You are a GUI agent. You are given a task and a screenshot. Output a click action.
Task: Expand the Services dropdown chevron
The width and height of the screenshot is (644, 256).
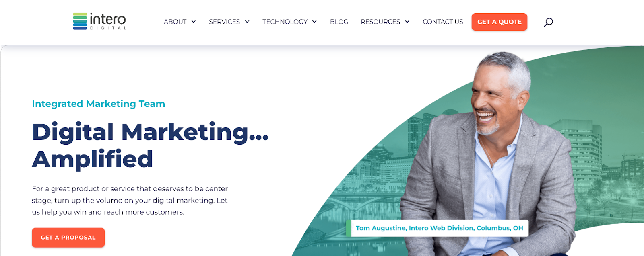pyautogui.click(x=247, y=22)
